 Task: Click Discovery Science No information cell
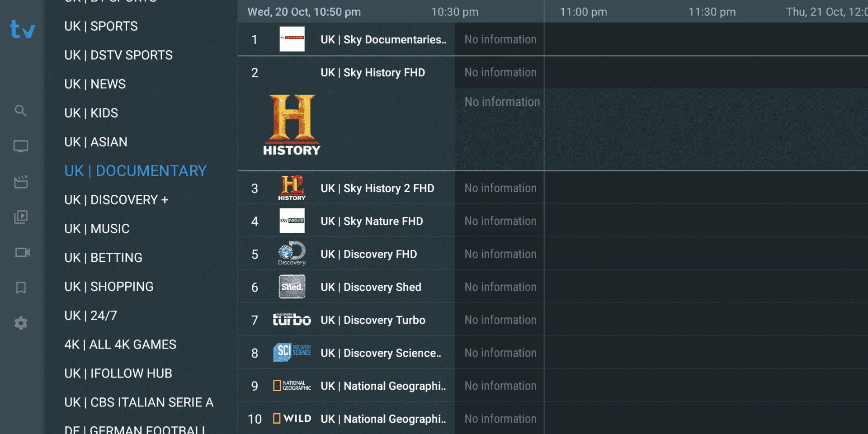click(x=500, y=353)
